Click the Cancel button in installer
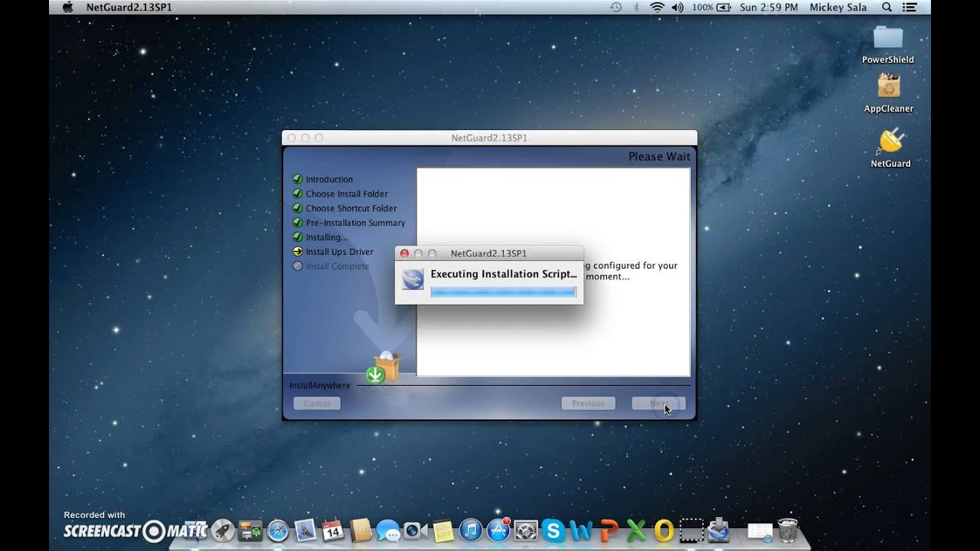Screen dimensions: 980x551 317,403
